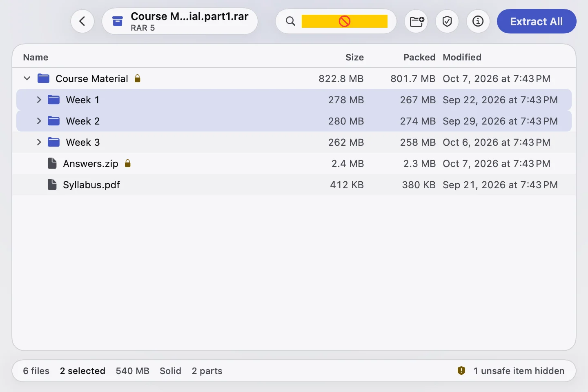This screenshot has height=392, width=588.
Task: Click the Week 3 folder icon
Action: (53, 142)
